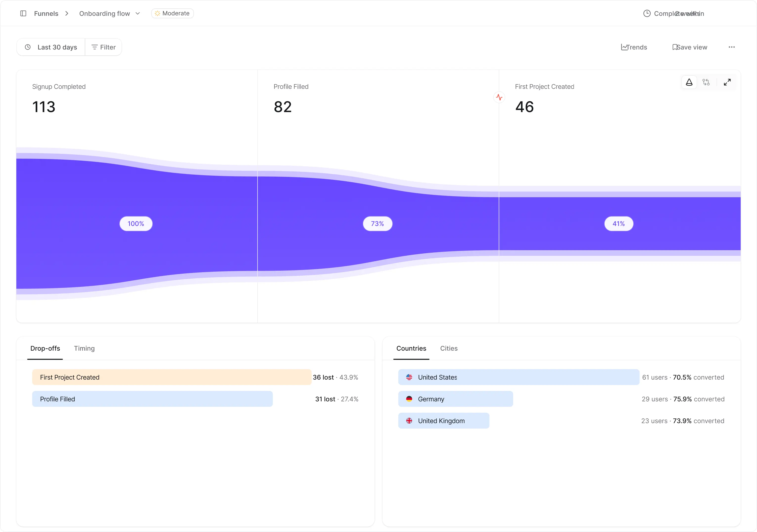Click the 100% conversion badge

pos(136,224)
